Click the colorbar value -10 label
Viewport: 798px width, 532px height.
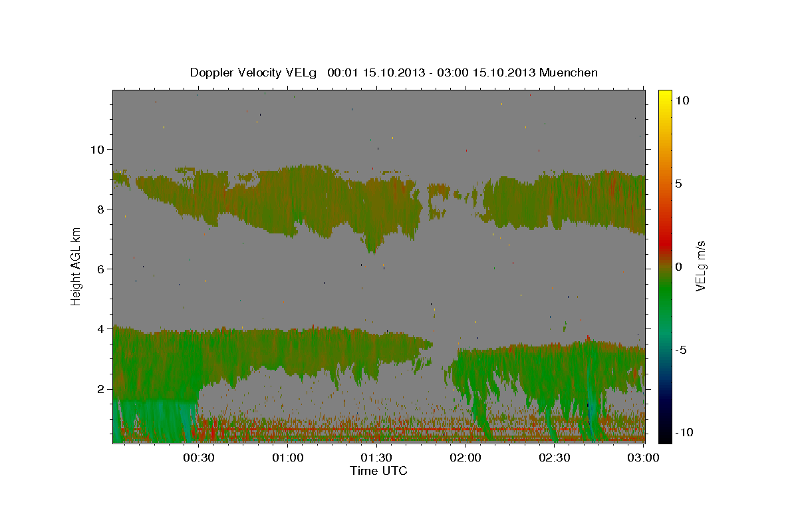(x=684, y=432)
